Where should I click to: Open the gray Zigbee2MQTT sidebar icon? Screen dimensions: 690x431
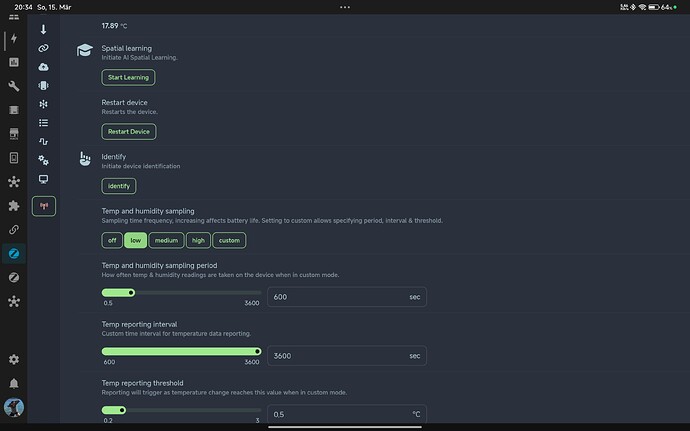coord(14,277)
